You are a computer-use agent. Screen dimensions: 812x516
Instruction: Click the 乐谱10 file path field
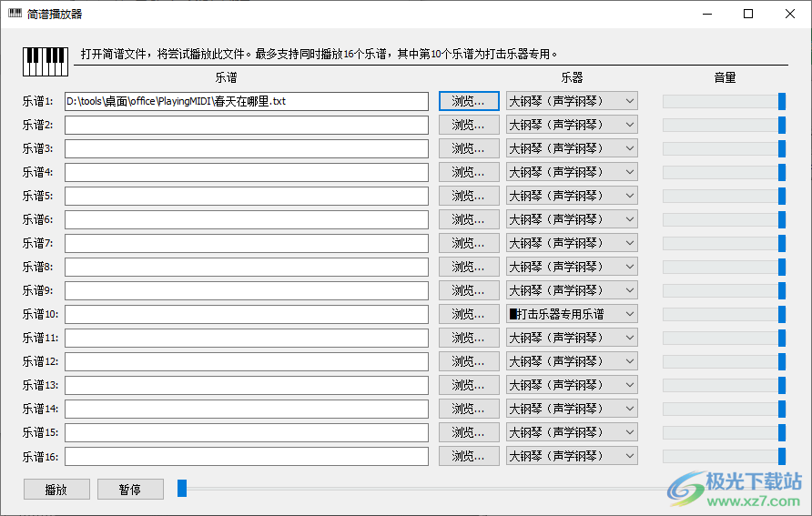coord(247,315)
